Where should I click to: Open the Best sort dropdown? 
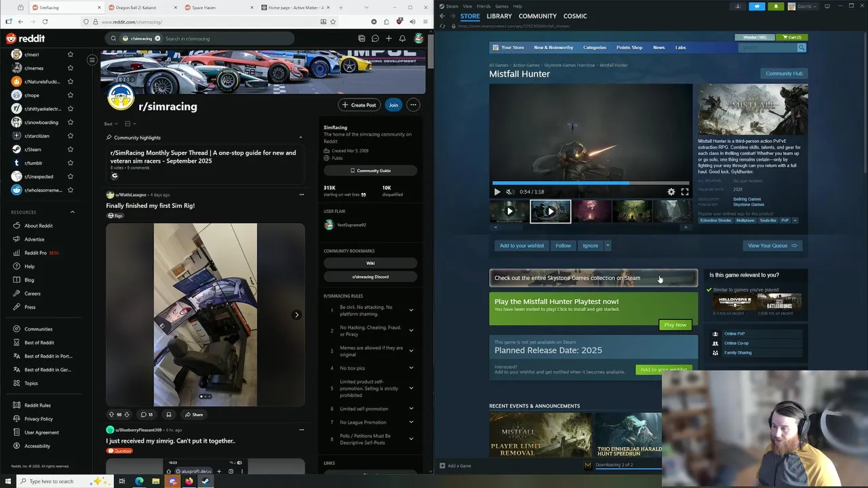pyautogui.click(x=111, y=124)
